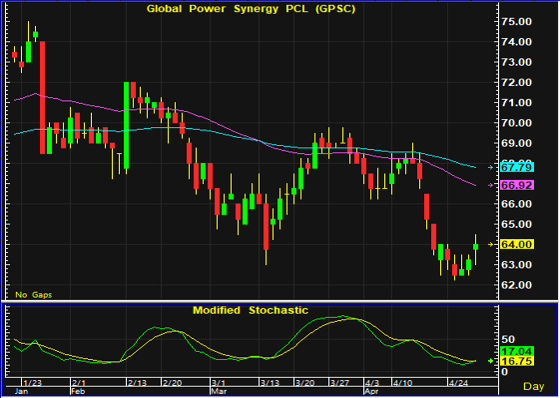Viewport: 560px width, 398px height.
Task: Click the tall red candle falling from 74
Action: pyautogui.click(x=42, y=98)
